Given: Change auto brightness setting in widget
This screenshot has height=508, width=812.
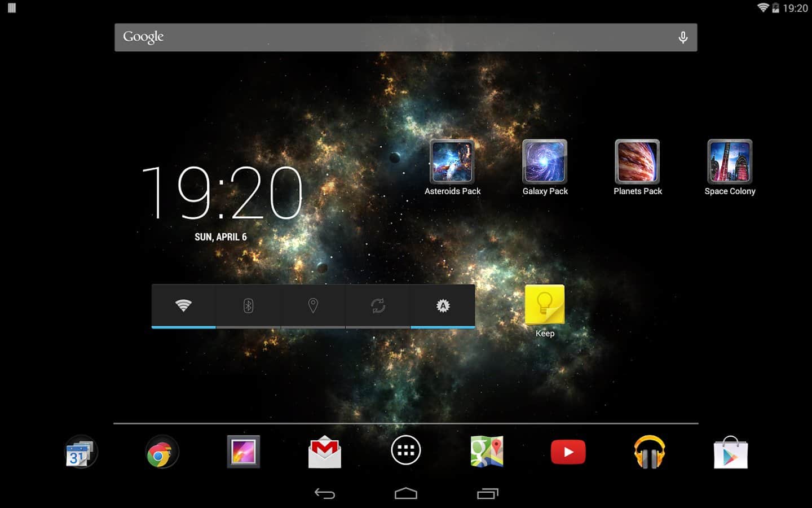Looking at the screenshot, I should coord(443,306).
